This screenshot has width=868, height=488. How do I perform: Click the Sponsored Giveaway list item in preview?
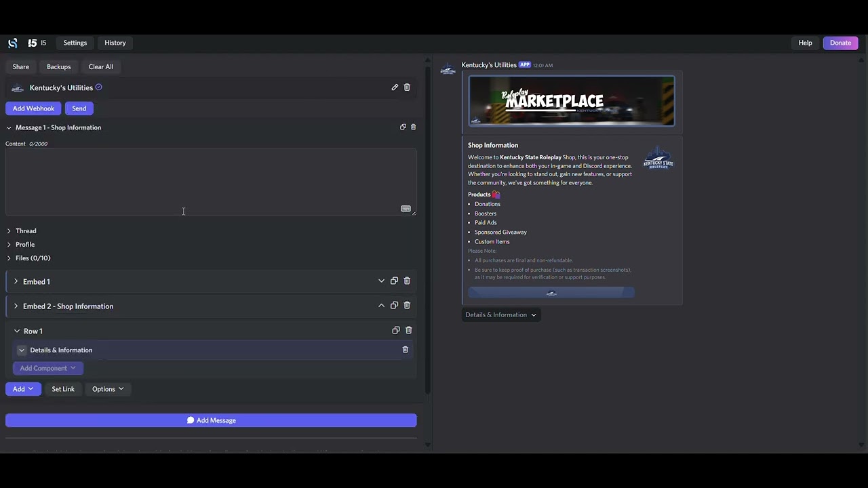tap(500, 232)
